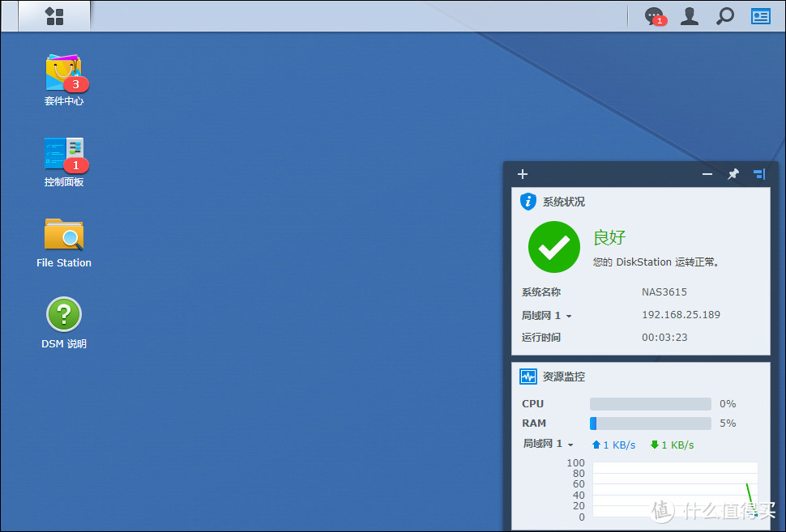Open notifications chat bubble icon
786x532 pixels.
653,16
